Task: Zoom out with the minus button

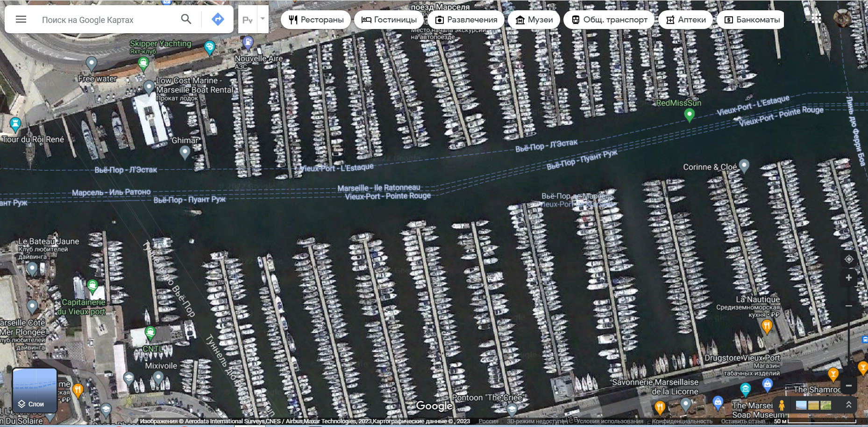Action: pyautogui.click(x=849, y=386)
